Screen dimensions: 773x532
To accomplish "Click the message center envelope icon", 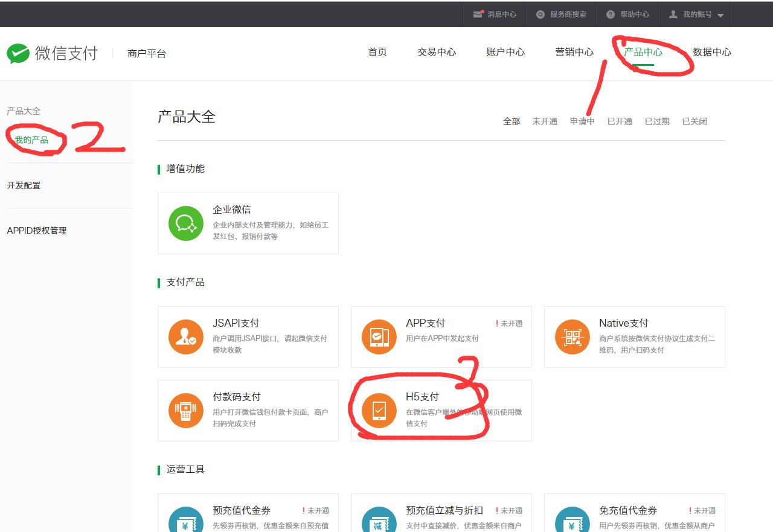I will (x=478, y=14).
